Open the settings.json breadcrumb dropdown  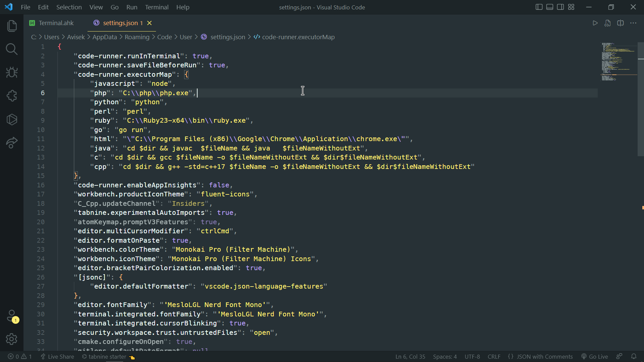227,37
